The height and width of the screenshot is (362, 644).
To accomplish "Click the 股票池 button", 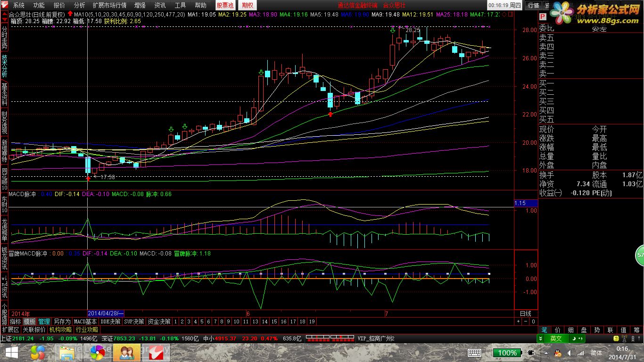I will point(225,5).
